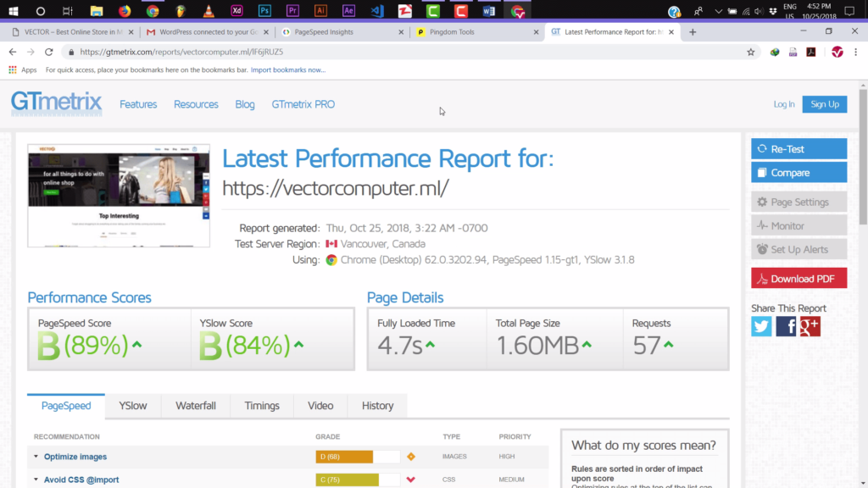This screenshot has height=488, width=868.
Task: Switch to the Timings tab
Action: coord(262,406)
